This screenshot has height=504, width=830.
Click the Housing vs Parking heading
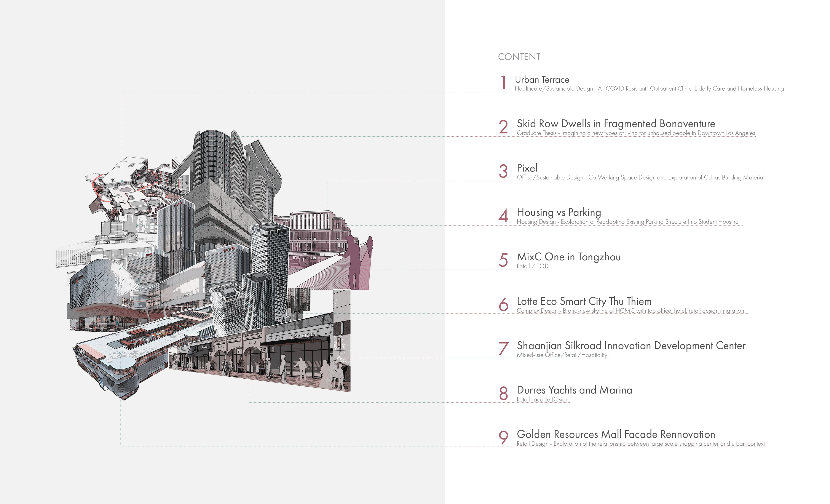pos(559,212)
